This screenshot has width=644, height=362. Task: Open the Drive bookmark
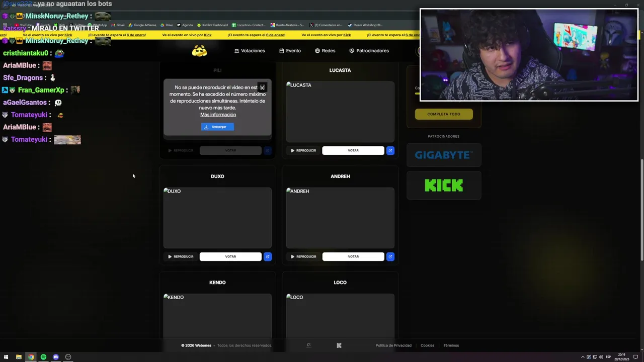(167, 25)
